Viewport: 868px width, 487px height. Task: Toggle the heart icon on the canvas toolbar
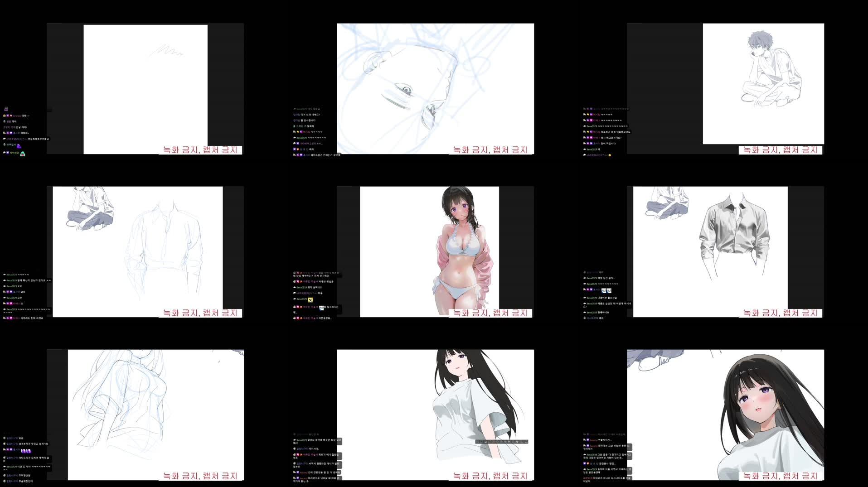pyautogui.click(x=517, y=441)
